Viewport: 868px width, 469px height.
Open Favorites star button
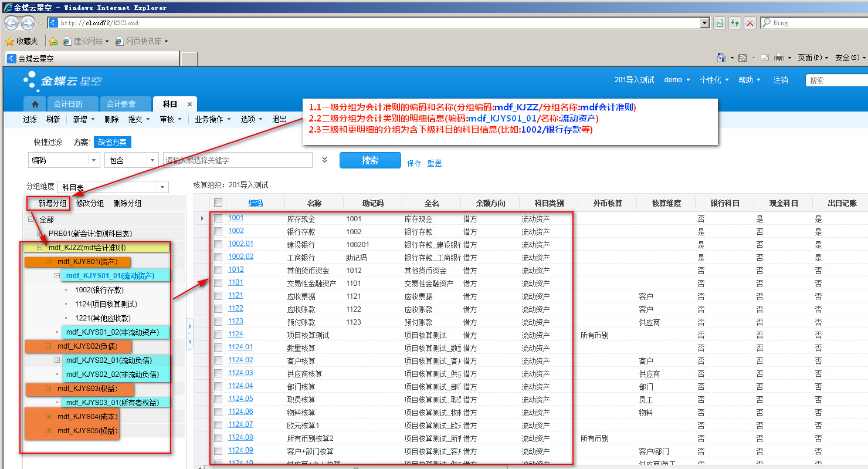pyautogui.click(x=21, y=41)
